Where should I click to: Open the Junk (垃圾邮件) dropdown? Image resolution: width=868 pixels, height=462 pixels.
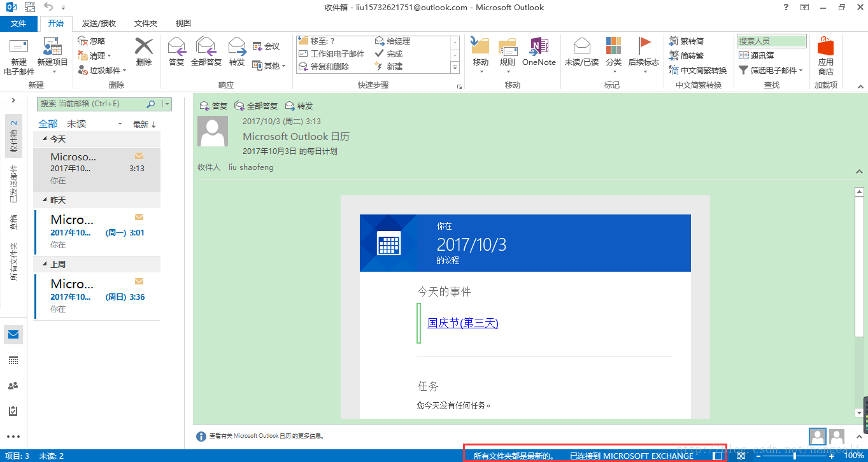coord(102,70)
